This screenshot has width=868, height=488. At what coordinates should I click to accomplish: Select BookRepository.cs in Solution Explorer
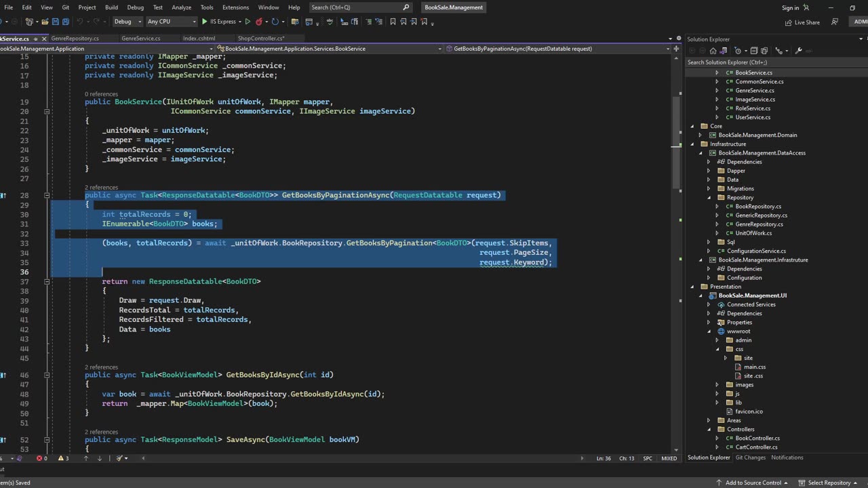point(757,206)
